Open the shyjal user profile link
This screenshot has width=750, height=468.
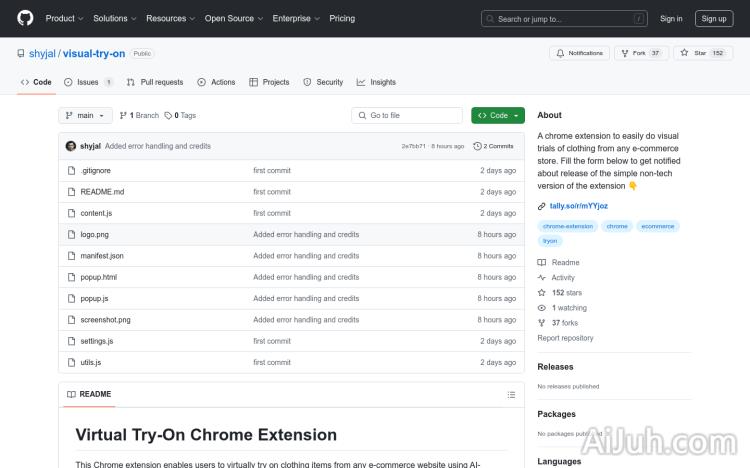42,54
